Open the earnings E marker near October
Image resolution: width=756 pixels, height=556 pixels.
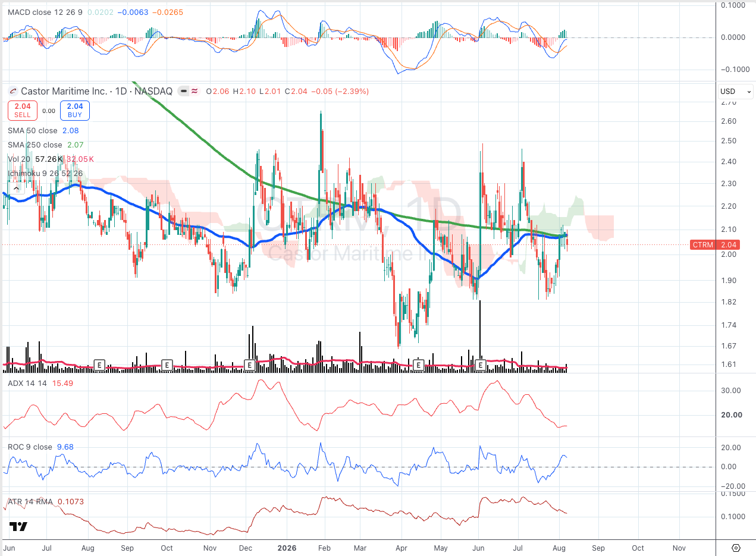point(167,364)
